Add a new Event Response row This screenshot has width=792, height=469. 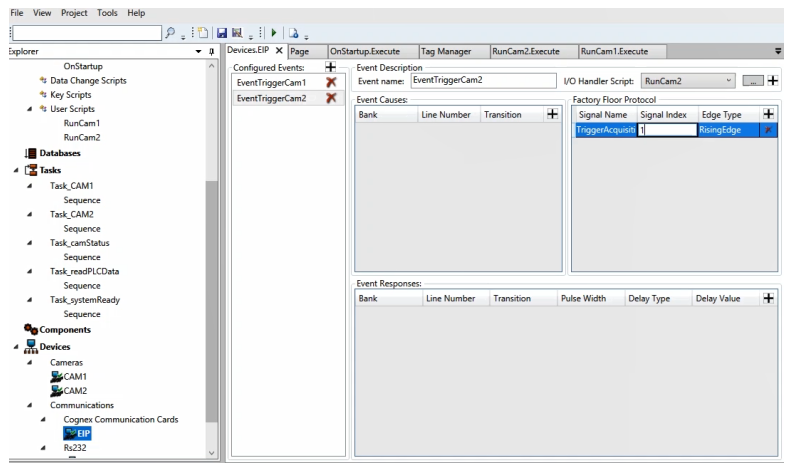tap(768, 298)
